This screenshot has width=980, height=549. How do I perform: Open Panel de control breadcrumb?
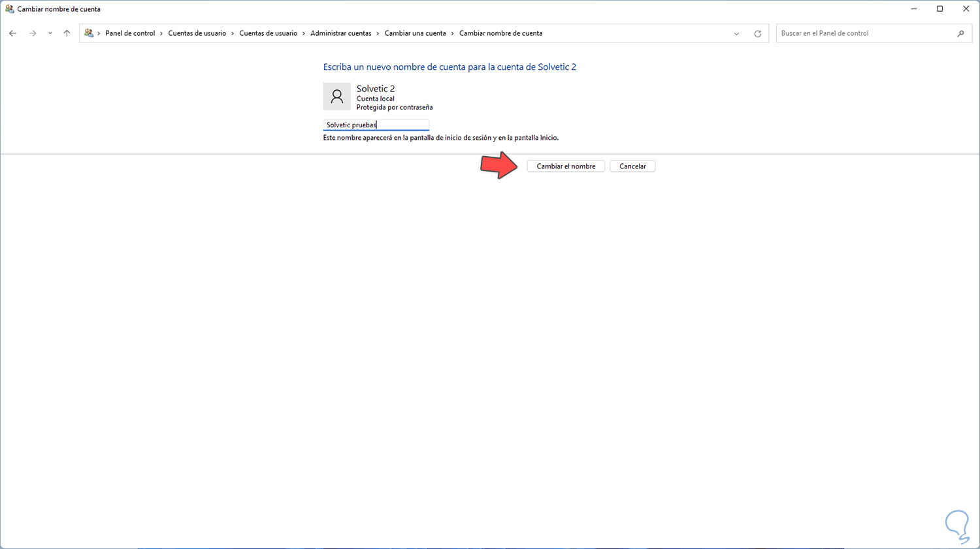coord(130,33)
